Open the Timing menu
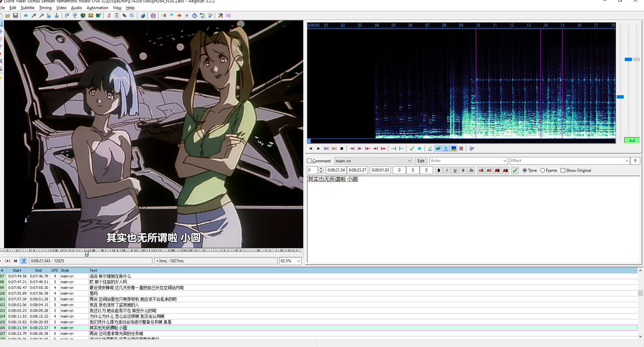This screenshot has width=644, height=347. [45, 8]
